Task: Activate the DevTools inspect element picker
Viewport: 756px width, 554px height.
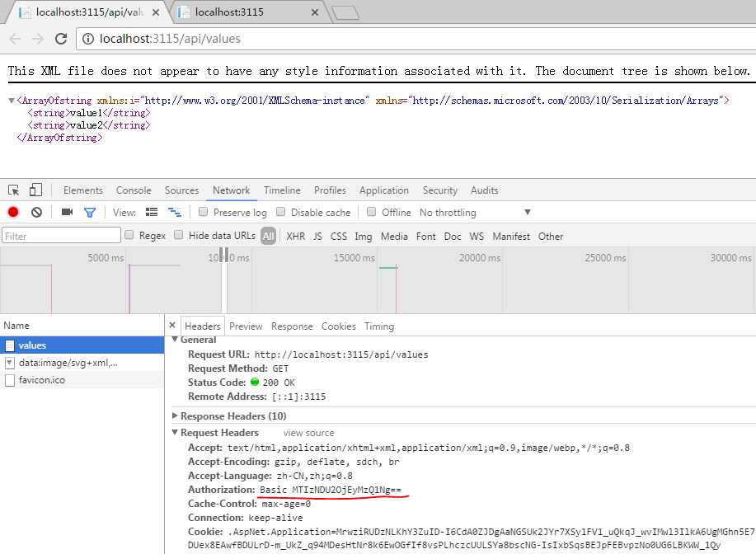Action: click(13, 190)
